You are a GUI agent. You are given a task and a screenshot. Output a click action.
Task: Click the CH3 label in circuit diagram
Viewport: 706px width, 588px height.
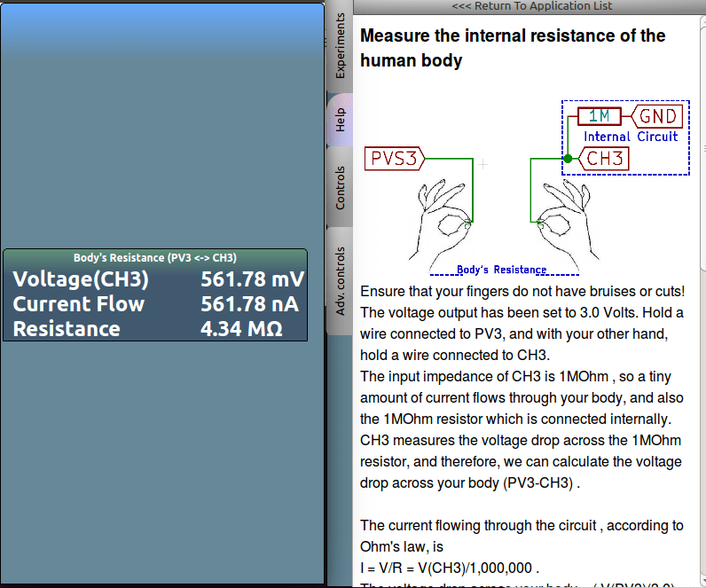point(604,159)
